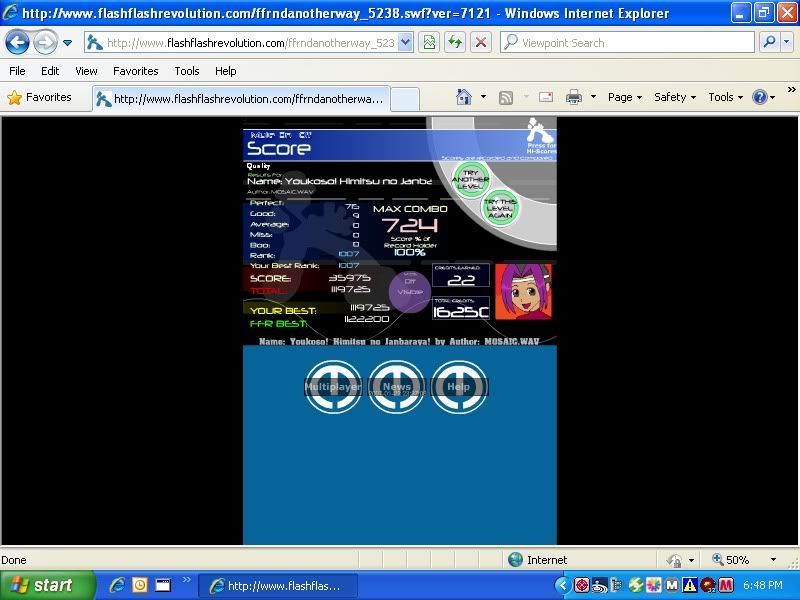Open the News round icon
Screen dimensions: 800x600
(x=396, y=387)
